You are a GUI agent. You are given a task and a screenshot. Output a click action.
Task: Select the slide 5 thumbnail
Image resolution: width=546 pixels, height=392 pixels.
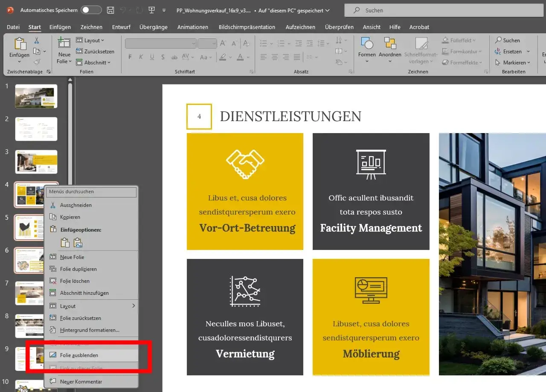(29, 227)
